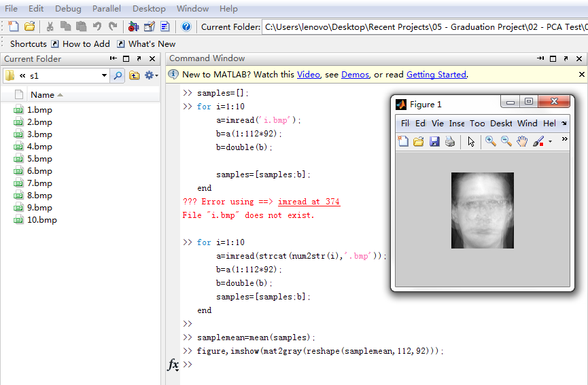Open the folder path dropdown showing s1

pos(104,75)
